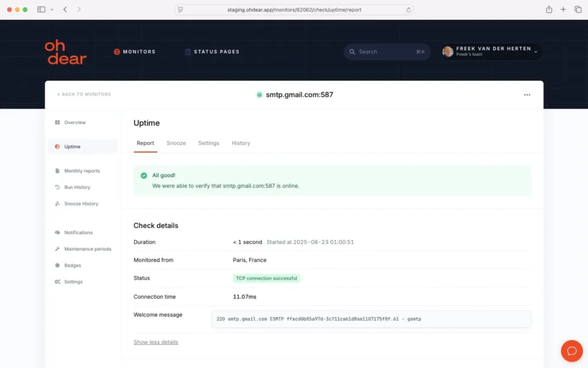The width and height of the screenshot is (588, 368).
Task: Open Monthly reports in sidebar
Action: point(83,171)
